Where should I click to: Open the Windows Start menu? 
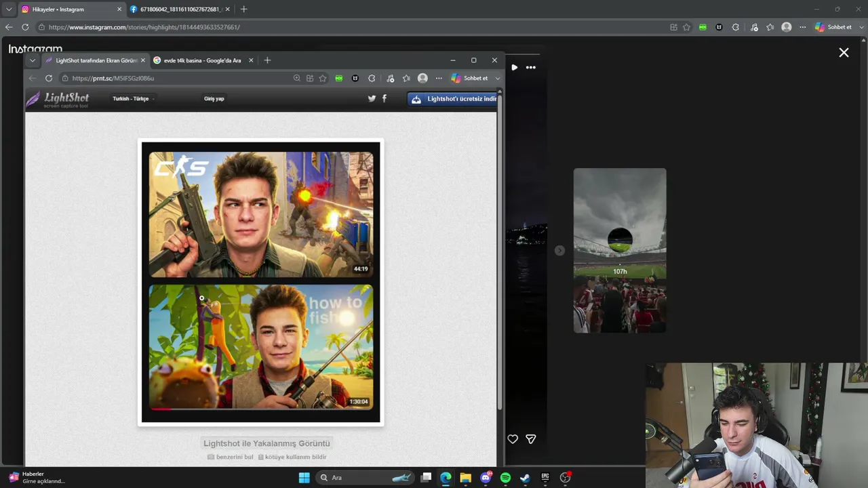pos(304,478)
